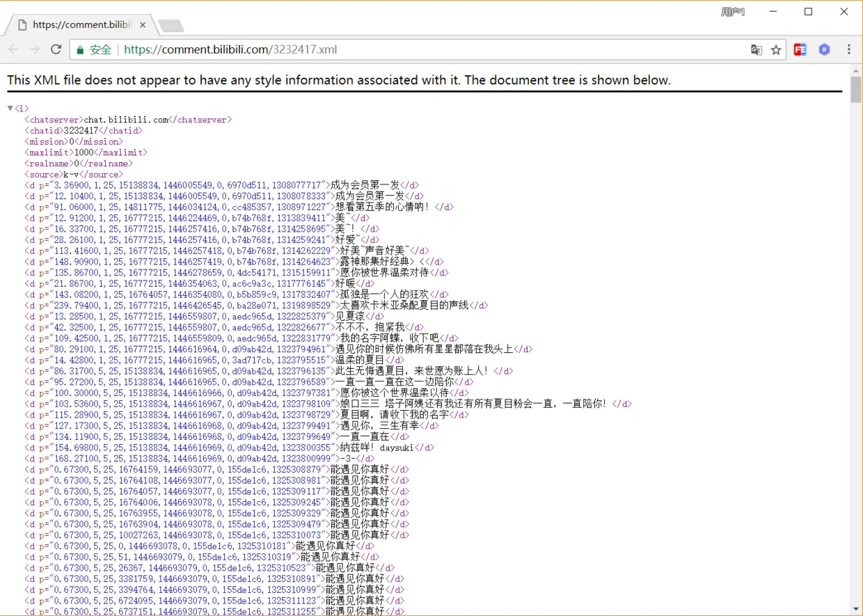Click the source value k-v
The image size is (863, 616).
coord(71,175)
